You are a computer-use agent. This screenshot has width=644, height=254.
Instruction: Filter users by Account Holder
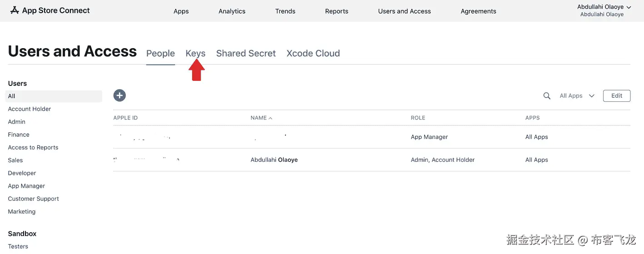click(x=30, y=109)
